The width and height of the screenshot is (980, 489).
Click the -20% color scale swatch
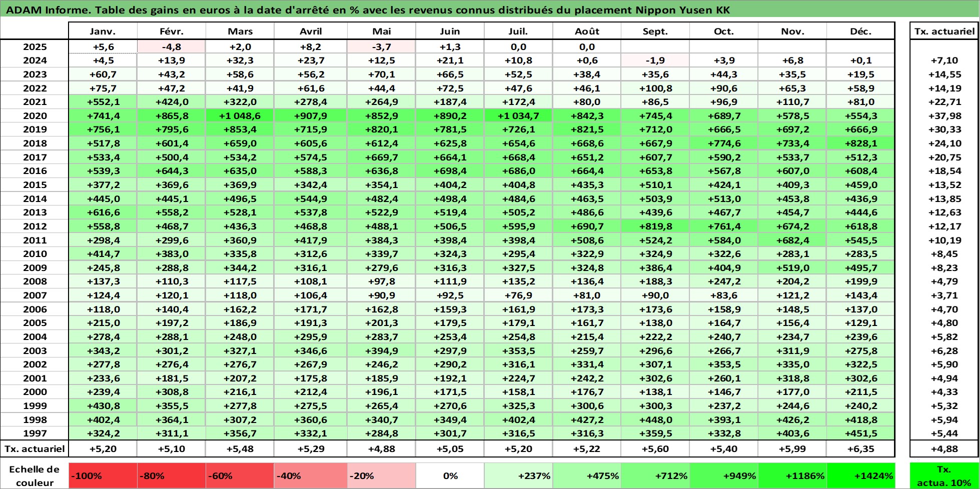coord(381,475)
